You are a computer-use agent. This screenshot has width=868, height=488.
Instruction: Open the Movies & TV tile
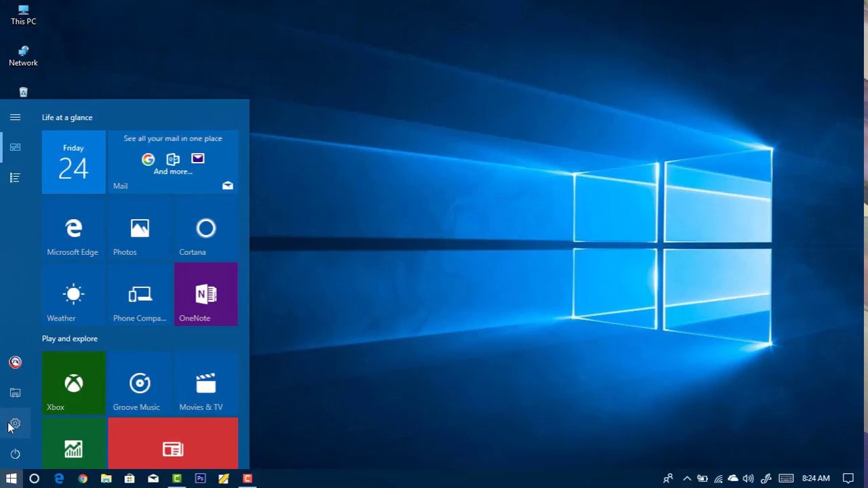[x=206, y=383]
